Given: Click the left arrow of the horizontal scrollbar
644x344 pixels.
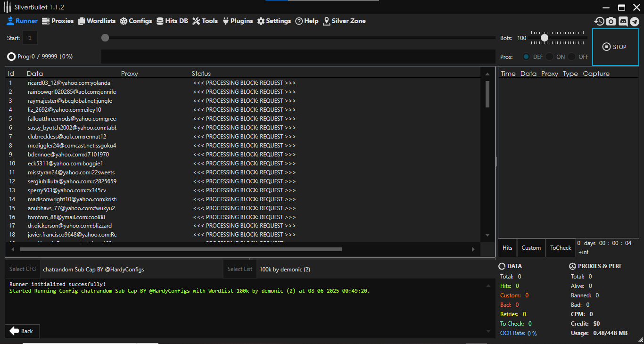Looking at the screenshot, I should click(x=13, y=249).
